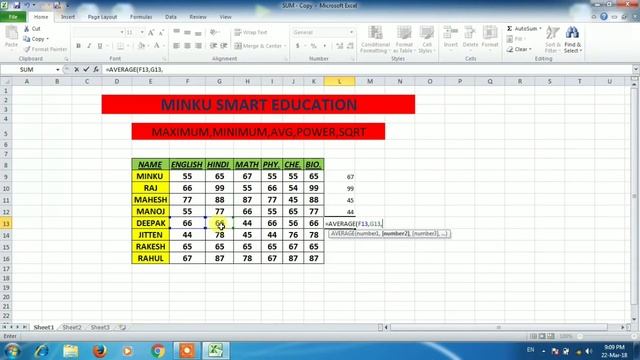Screen dimensions: 640x360
Task: Switch to the Page Layout tab
Action: tap(102, 17)
